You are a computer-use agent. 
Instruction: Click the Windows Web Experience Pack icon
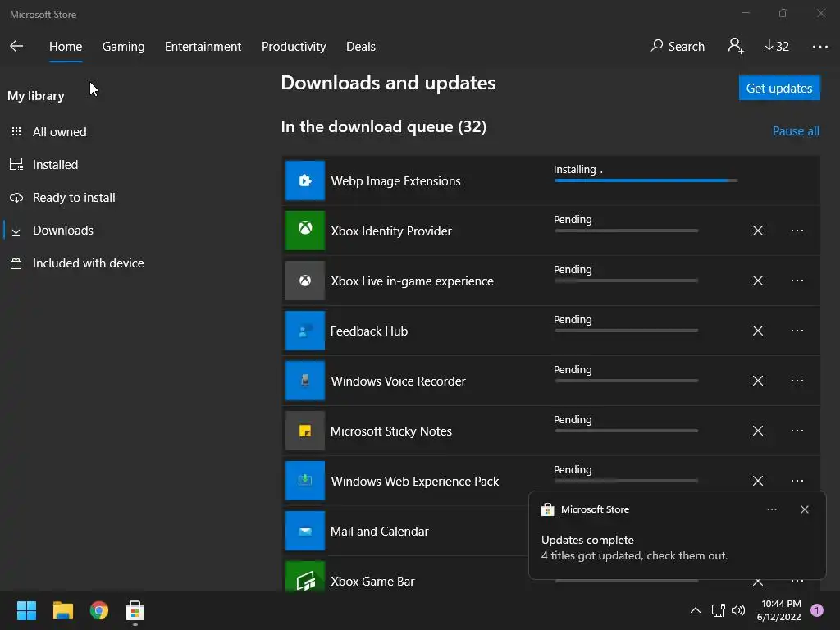coord(305,481)
